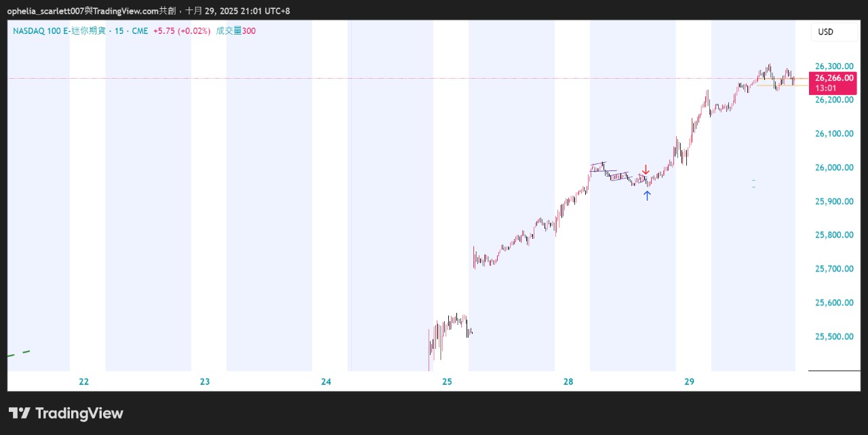
Task: Open the USD currency selector
Action: [835, 32]
